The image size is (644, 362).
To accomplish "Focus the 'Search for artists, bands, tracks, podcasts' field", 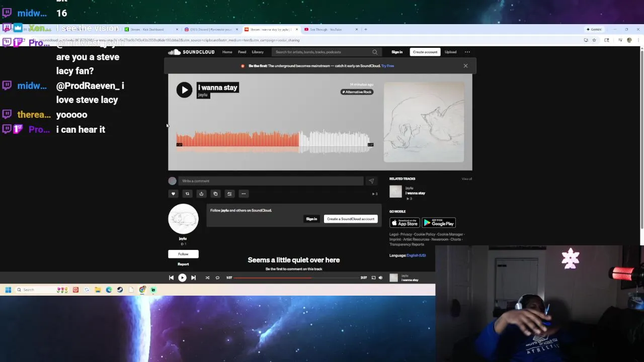I will coord(322,52).
